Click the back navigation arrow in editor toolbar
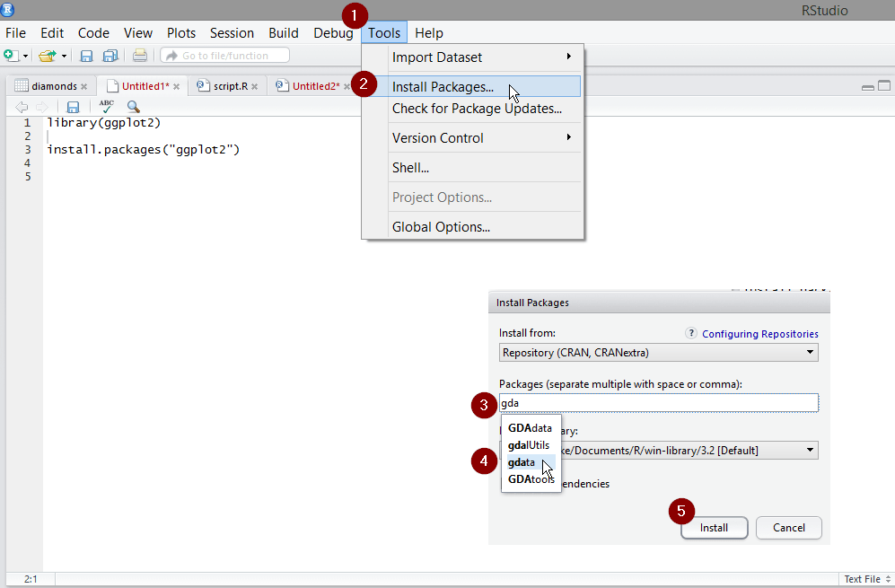 22,107
